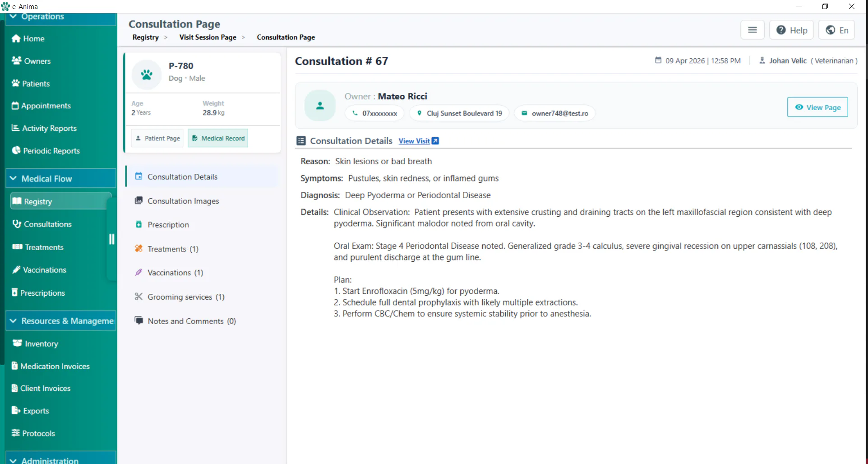Click the owner View Page button
This screenshot has width=868, height=464.
817,107
